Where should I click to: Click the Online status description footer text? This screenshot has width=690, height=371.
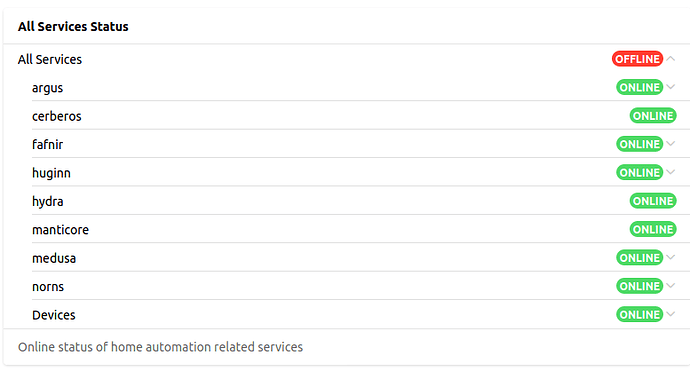point(160,347)
